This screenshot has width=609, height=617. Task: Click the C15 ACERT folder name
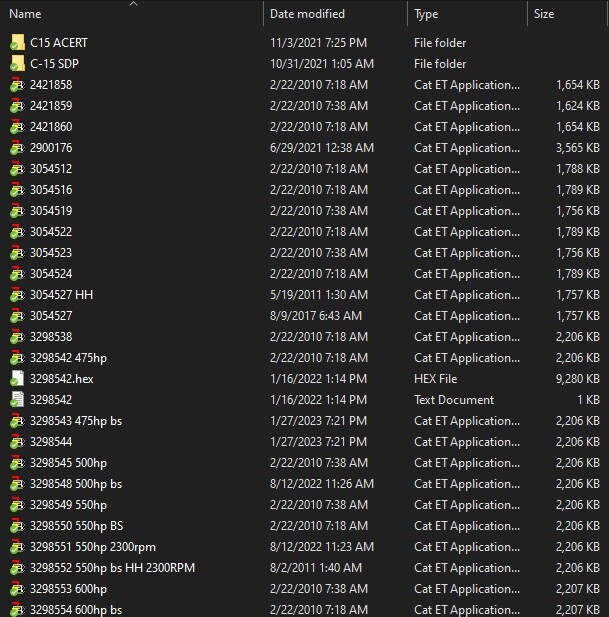[59, 42]
